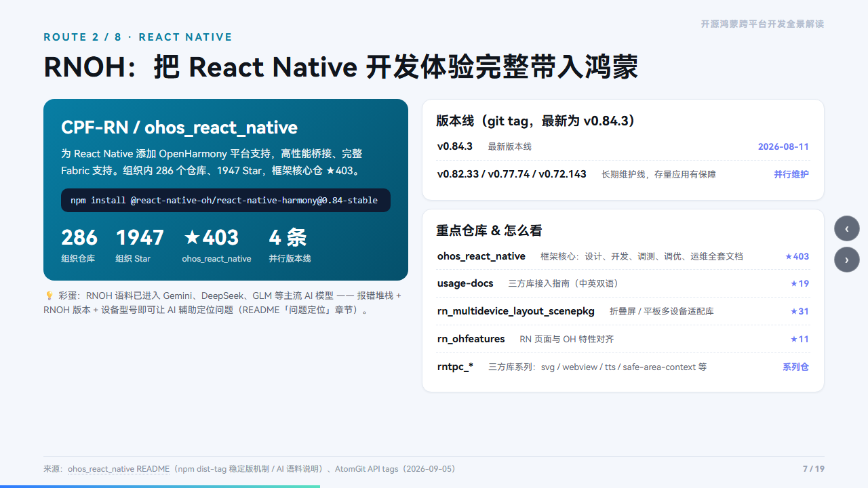
Task: Advance with the next slide arrow
Action: 847,260
